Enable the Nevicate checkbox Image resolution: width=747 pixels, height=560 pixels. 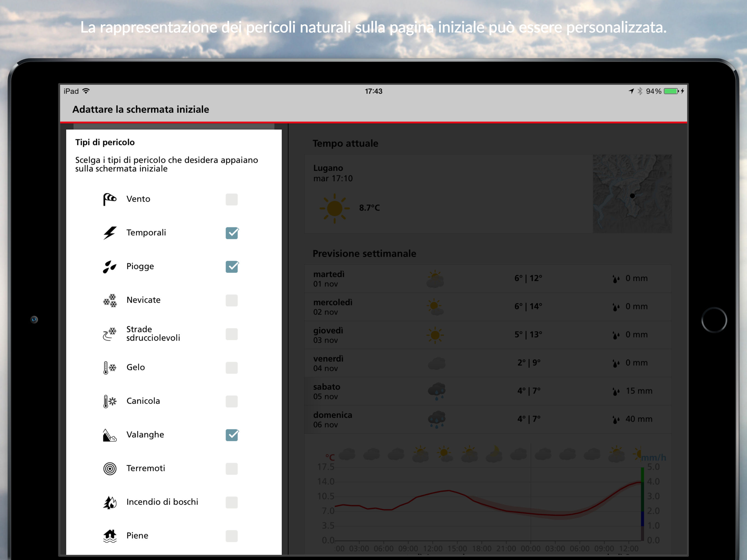[232, 300]
